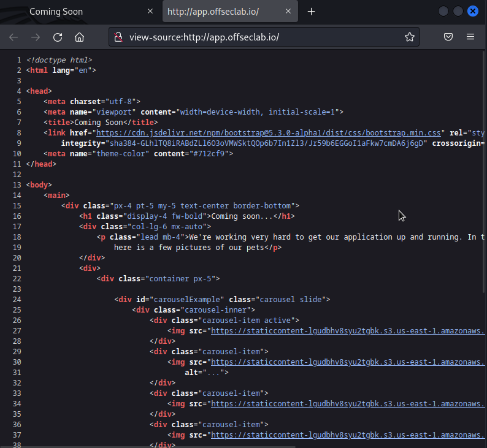Open the S3 image link on line 37

(x=347, y=435)
